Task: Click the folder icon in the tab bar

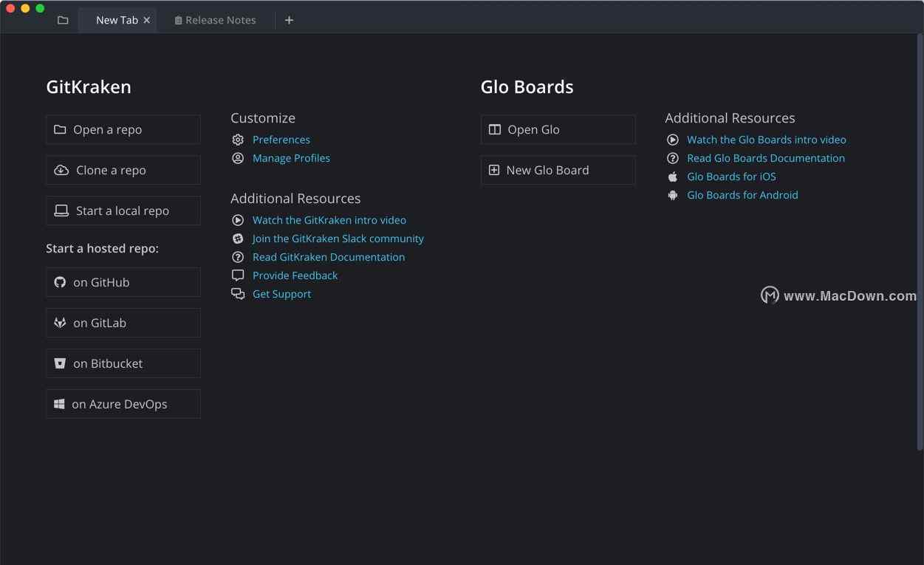Action: (x=63, y=20)
